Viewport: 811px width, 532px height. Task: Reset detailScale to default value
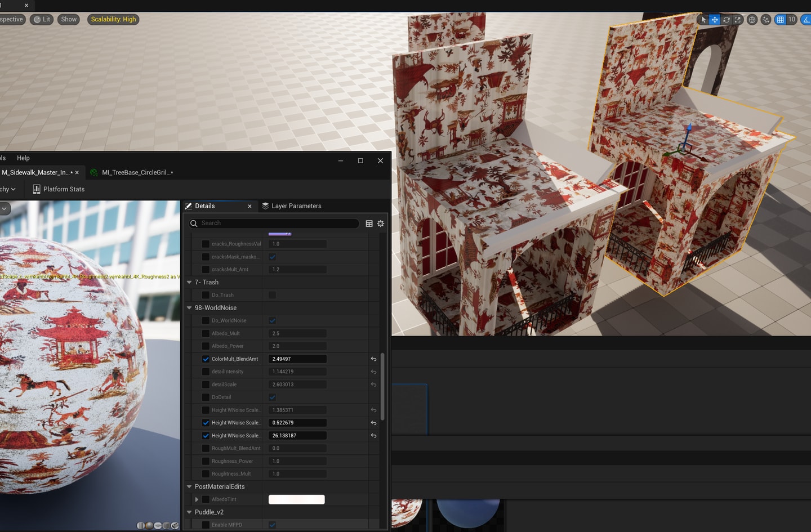373,385
